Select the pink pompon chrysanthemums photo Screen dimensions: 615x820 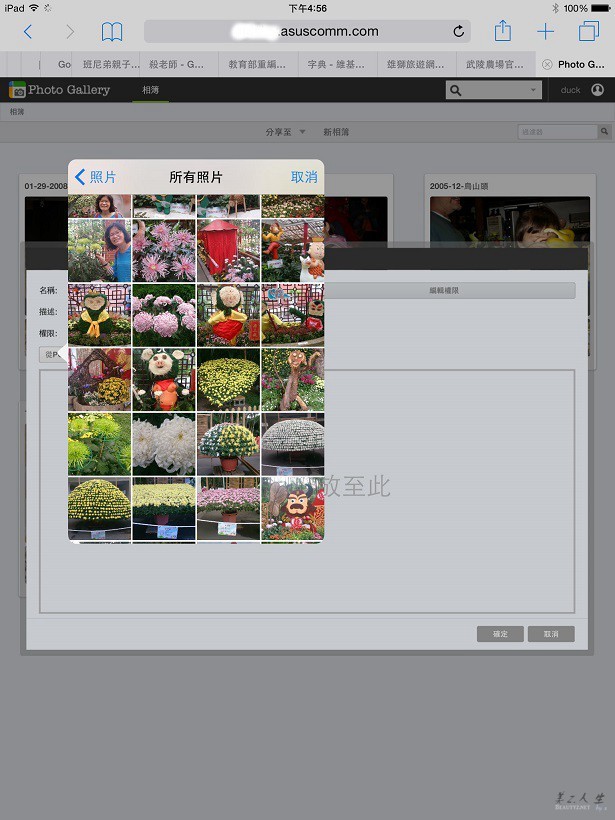164,315
